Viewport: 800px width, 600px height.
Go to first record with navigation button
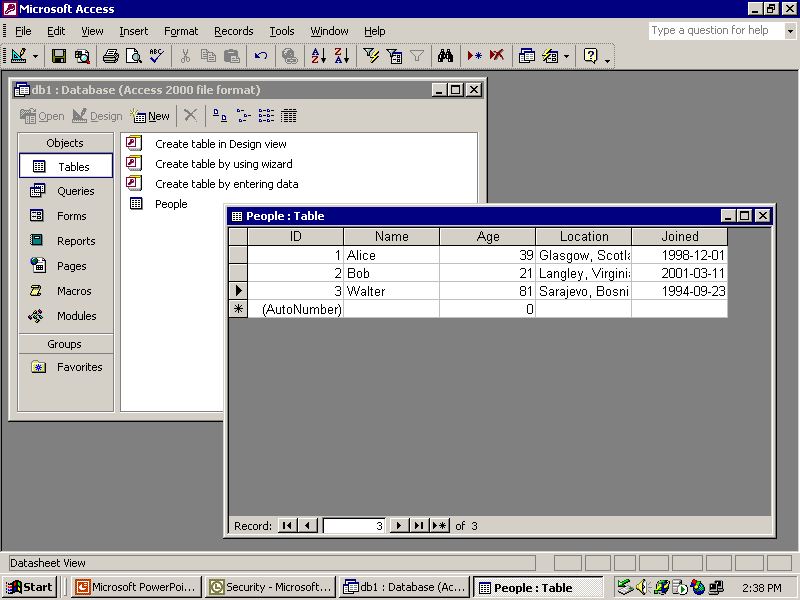[287, 526]
